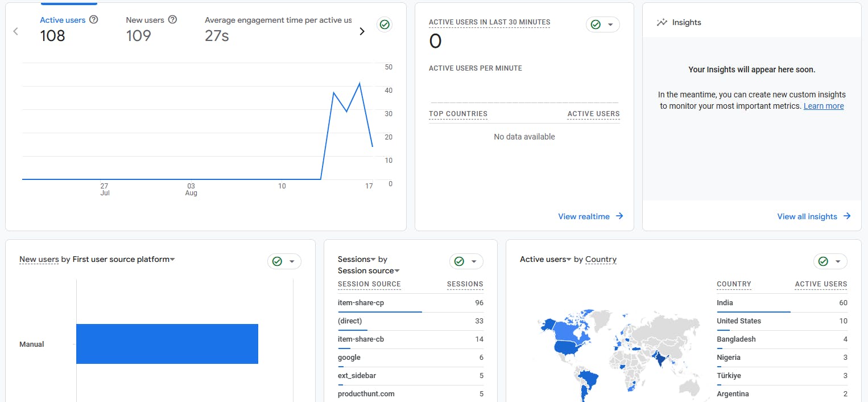
Task: Click the Country dimension label link
Action: pos(601,259)
